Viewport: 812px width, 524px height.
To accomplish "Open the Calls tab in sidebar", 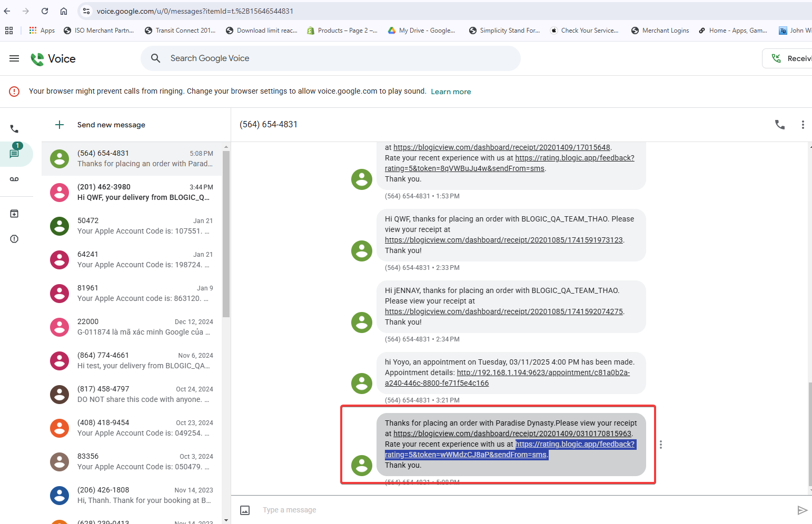I will [x=14, y=129].
